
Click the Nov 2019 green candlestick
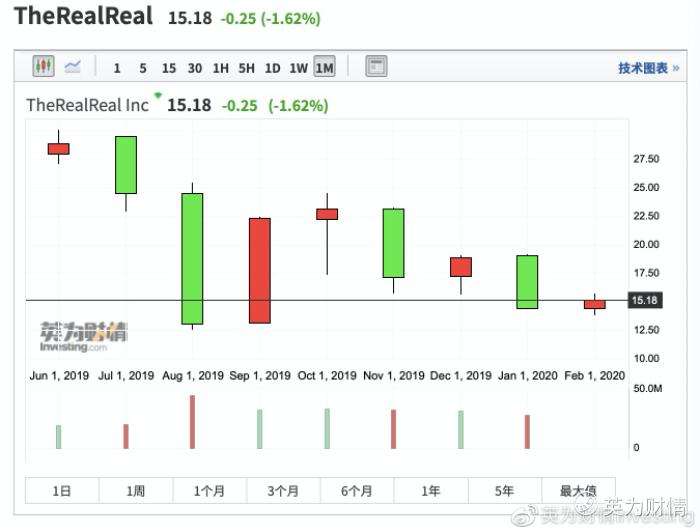click(394, 243)
